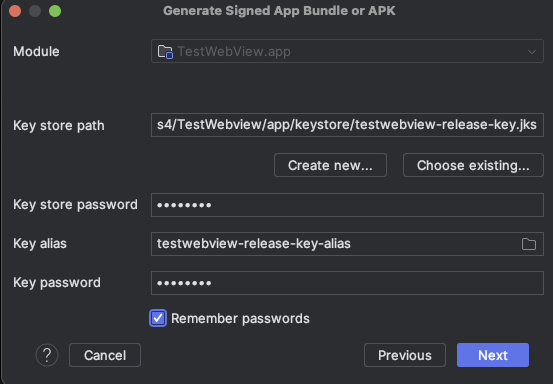Open help with the question mark button

pyautogui.click(x=47, y=355)
